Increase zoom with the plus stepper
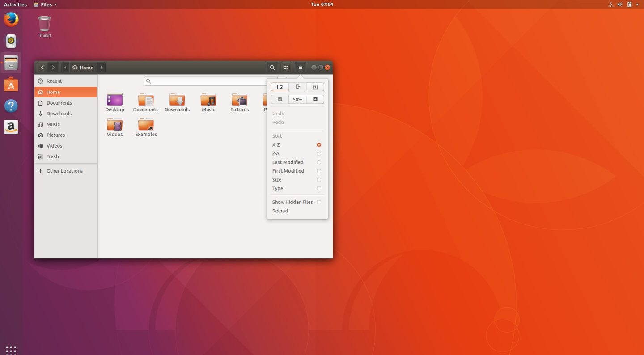The image size is (644, 355). coord(315,99)
